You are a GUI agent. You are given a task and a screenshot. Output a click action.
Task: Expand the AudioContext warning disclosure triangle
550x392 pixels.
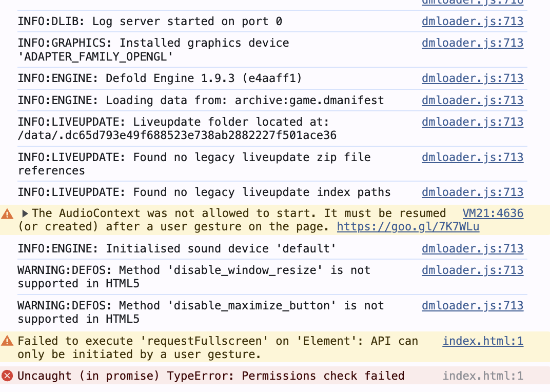[x=25, y=213]
